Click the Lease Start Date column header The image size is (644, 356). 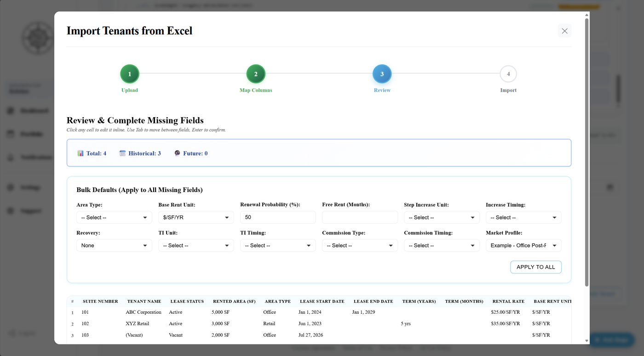[322, 301]
